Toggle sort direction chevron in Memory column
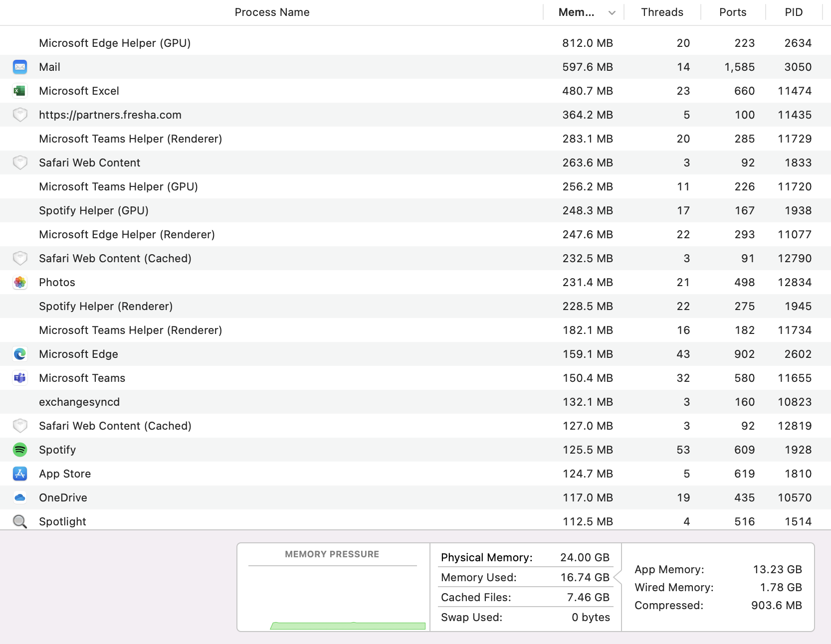 612,13
